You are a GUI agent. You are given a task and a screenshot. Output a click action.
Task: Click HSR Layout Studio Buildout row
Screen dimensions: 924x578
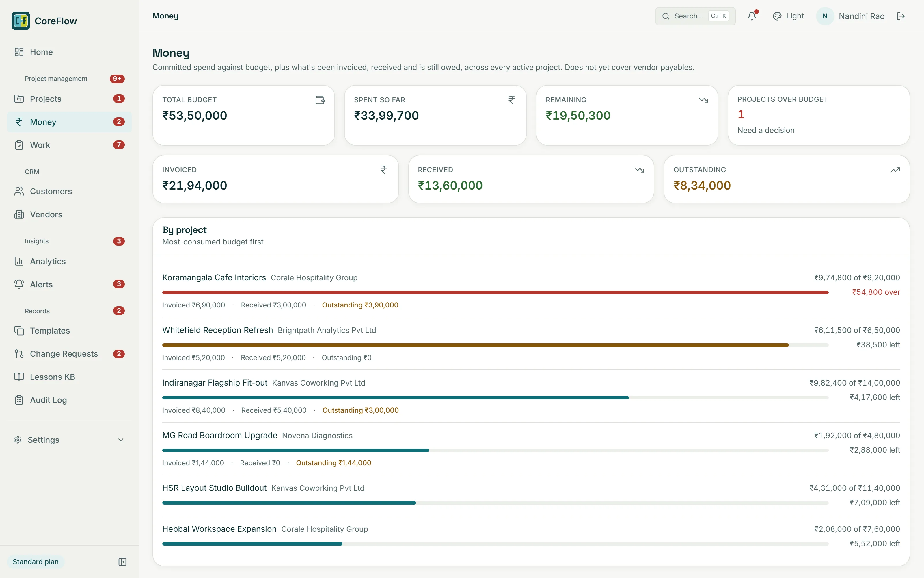(x=531, y=495)
